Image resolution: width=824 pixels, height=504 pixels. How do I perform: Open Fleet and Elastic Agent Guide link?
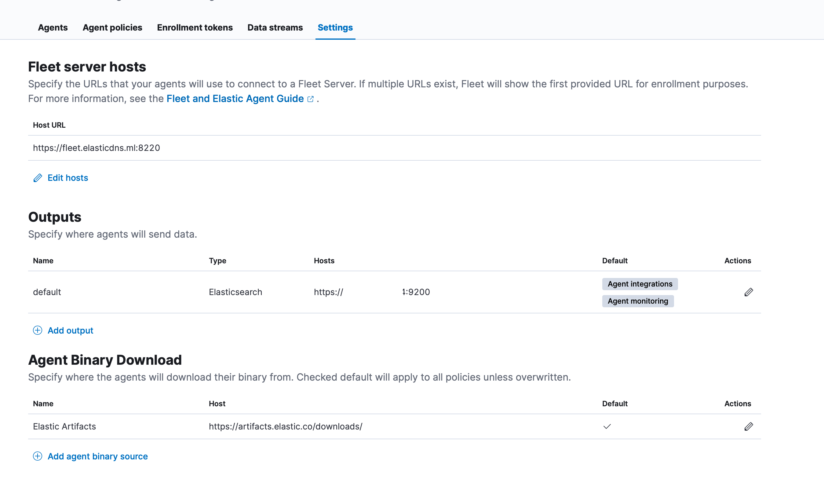235,99
